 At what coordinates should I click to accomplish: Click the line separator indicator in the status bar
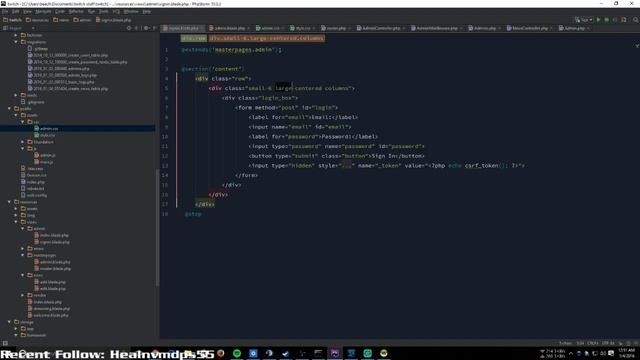tap(593, 343)
